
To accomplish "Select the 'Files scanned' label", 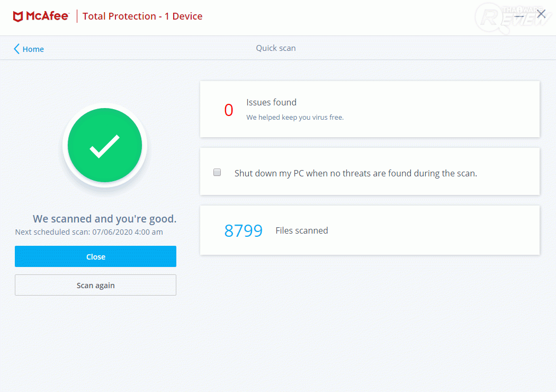I will pos(302,230).
